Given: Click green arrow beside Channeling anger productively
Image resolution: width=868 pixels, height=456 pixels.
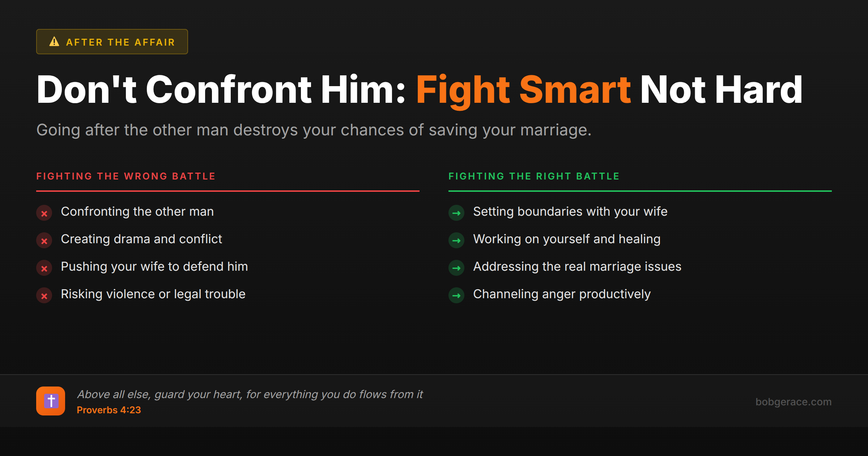Looking at the screenshot, I should point(456,296).
